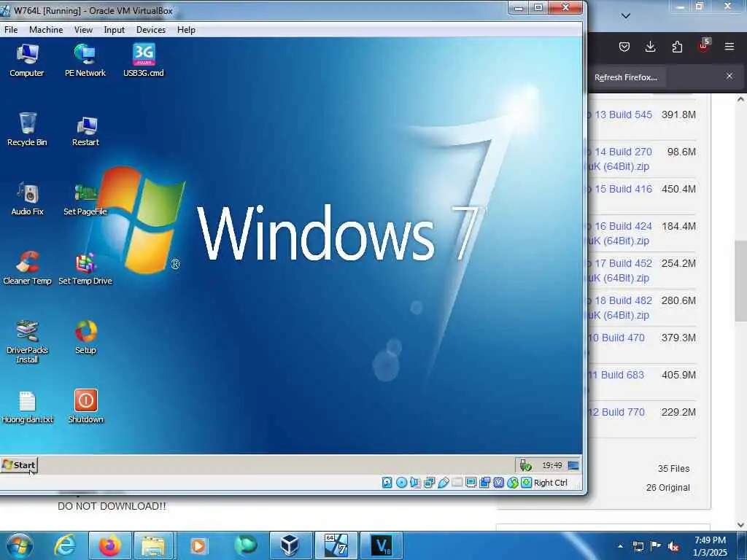Screen dimensions: 747x560
Task: Open the 12 Build 770 file link
Action: point(617,412)
